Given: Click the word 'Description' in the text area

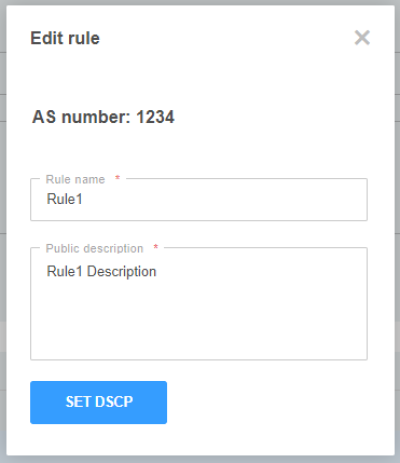Looking at the screenshot, I should [122, 271].
